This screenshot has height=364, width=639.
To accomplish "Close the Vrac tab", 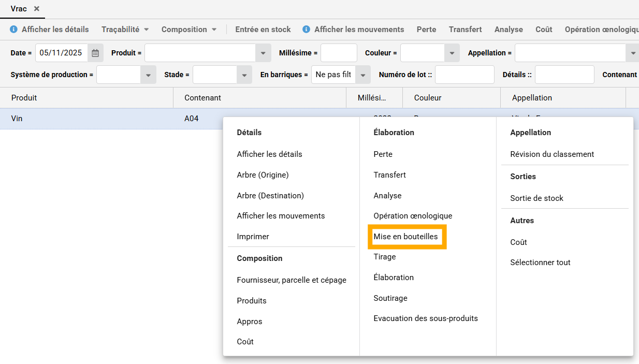I will click(x=37, y=9).
